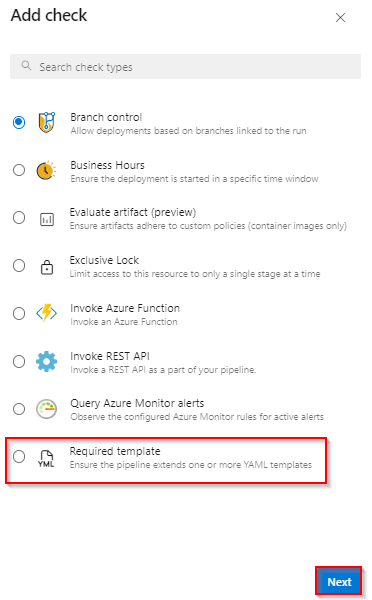This screenshot has width=372, height=600.
Task: Select the Branch control radio button
Action: coord(19,122)
